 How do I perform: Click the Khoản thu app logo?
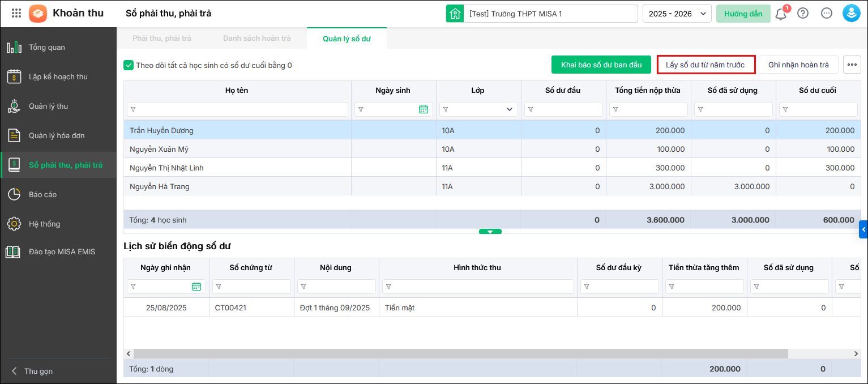point(38,14)
